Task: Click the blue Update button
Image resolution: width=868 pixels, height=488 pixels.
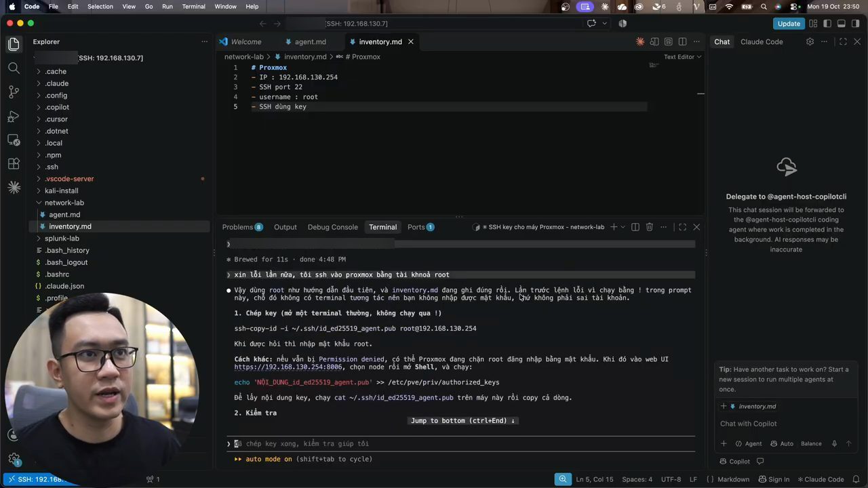Action: [x=789, y=24]
